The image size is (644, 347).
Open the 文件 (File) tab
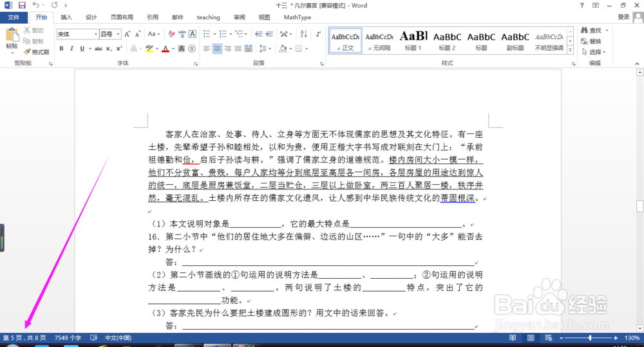(14, 17)
